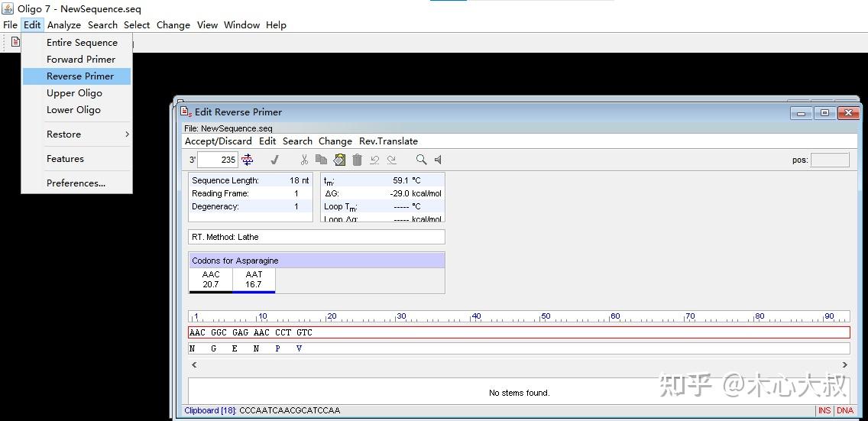The height and width of the screenshot is (421, 868).
Task: Open Rev.Translate menu
Action: pyautogui.click(x=388, y=141)
